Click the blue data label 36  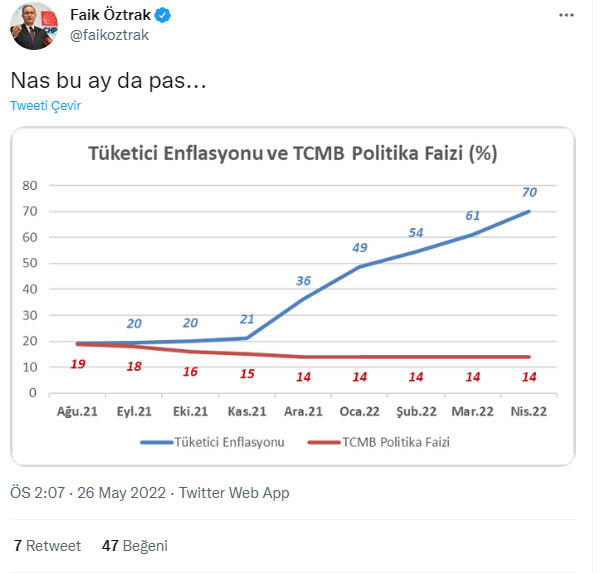(303, 281)
